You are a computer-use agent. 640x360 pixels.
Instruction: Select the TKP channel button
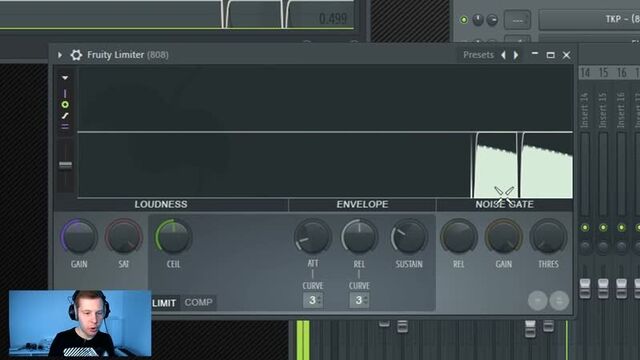(590, 19)
